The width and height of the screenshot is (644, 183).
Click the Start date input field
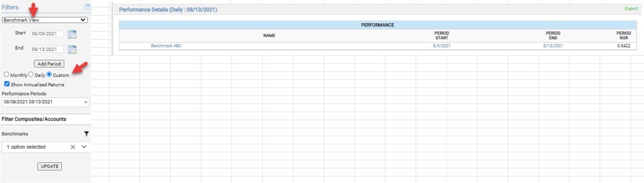point(47,34)
